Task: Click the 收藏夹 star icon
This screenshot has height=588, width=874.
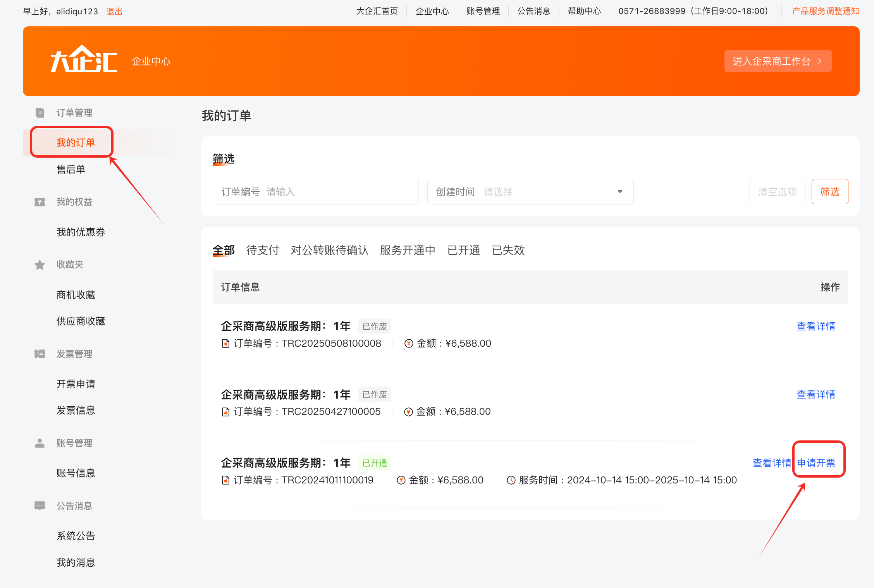Action: (40, 265)
